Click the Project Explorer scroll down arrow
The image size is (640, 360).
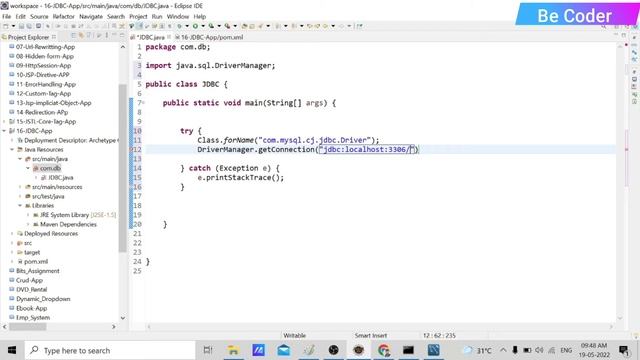coord(122,318)
